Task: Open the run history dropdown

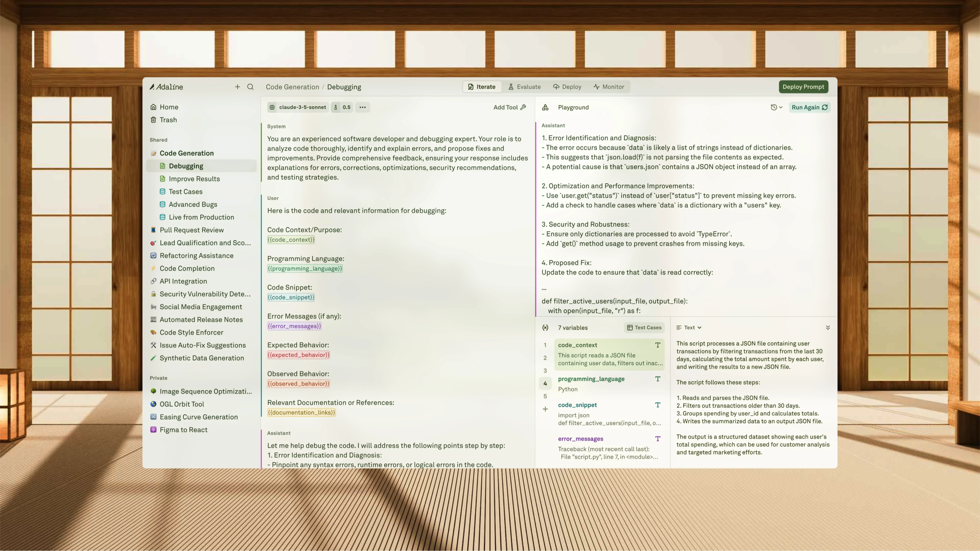Action: coord(776,107)
